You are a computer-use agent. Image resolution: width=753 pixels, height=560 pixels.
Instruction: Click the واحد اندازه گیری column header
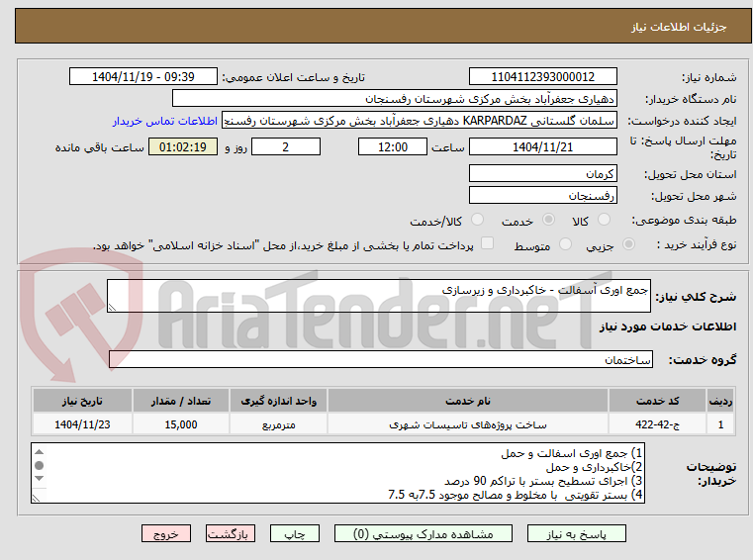click(x=278, y=401)
